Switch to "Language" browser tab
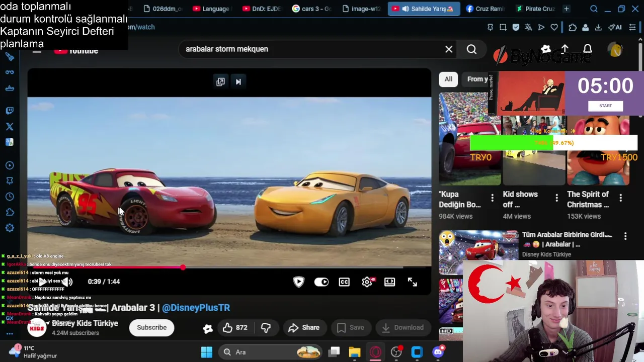Image resolution: width=644 pixels, height=362 pixels. pyautogui.click(x=211, y=9)
